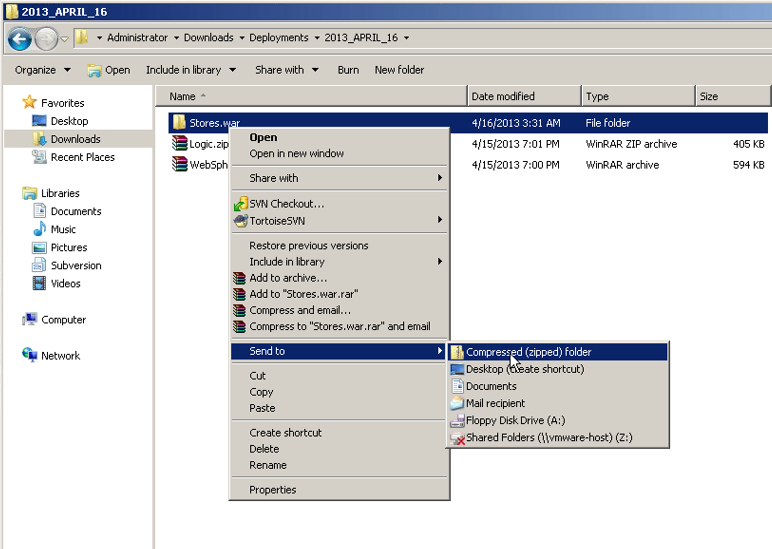Open the Share with toolbar dropdown
Screen dimensions: 772x549
coord(286,70)
